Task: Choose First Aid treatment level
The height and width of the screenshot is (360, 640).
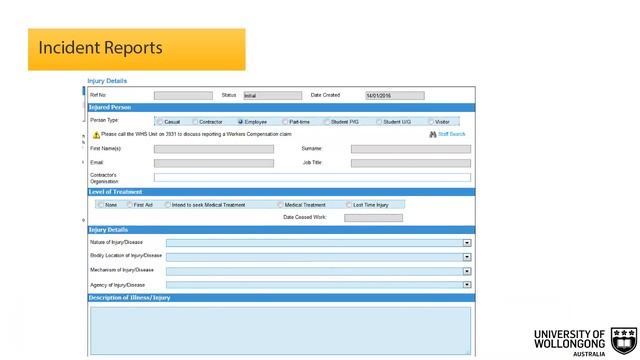Action: [x=130, y=204]
